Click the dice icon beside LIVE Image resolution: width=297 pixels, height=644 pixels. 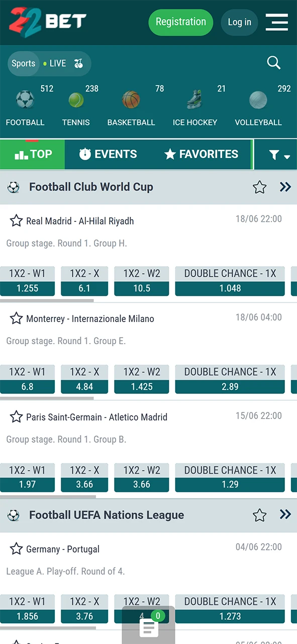pos(78,63)
